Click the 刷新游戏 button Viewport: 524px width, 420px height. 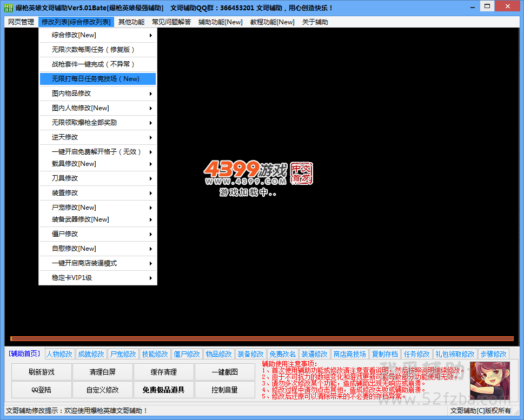click(x=42, y=372)
